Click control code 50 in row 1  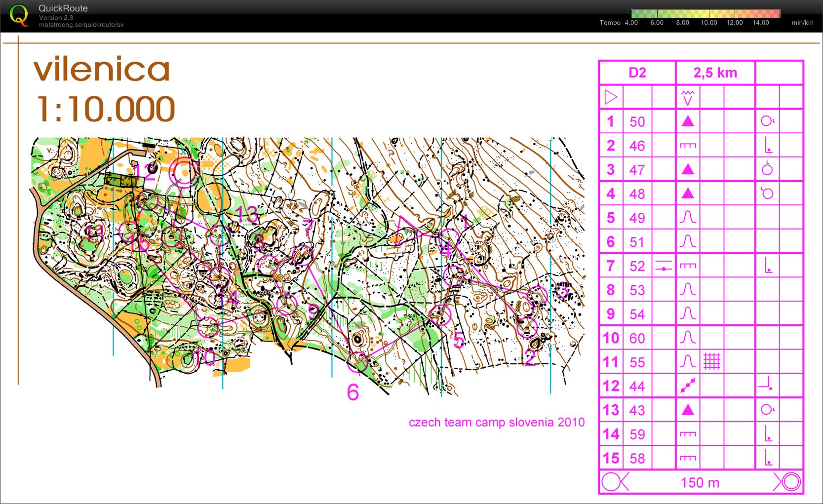click(637, 121)
